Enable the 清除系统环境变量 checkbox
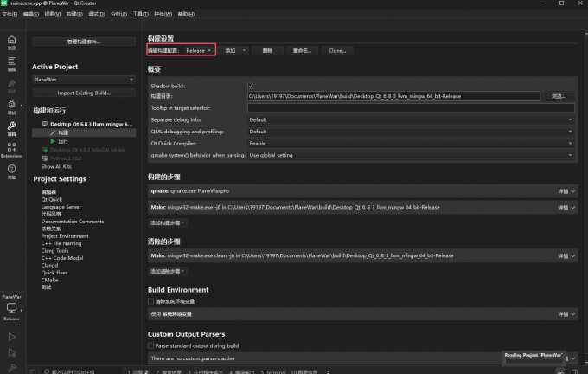This screenshot has height=374, width=588. 151,300
